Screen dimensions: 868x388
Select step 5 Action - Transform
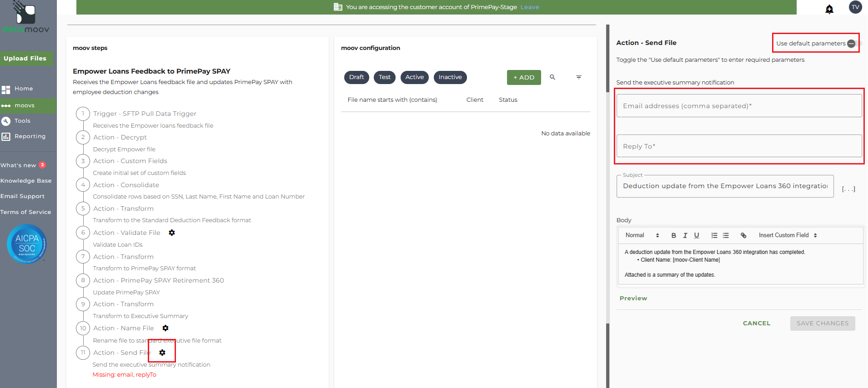coord(123,209)
